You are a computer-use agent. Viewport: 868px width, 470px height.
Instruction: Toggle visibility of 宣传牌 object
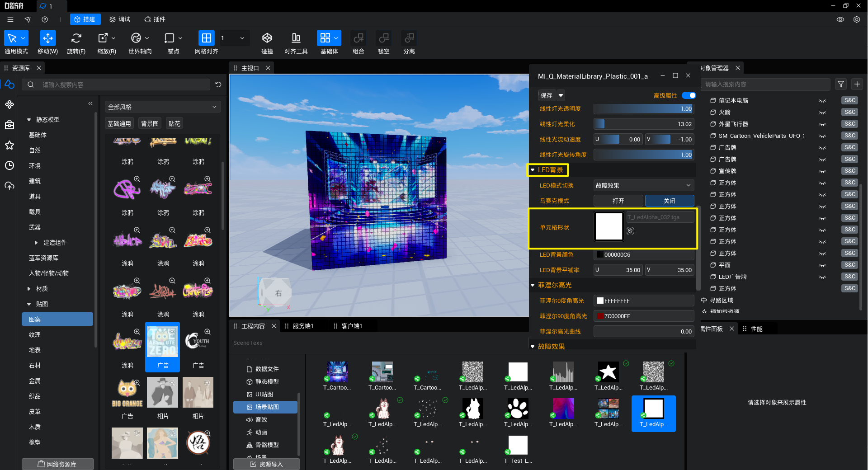tap(822, 171)
